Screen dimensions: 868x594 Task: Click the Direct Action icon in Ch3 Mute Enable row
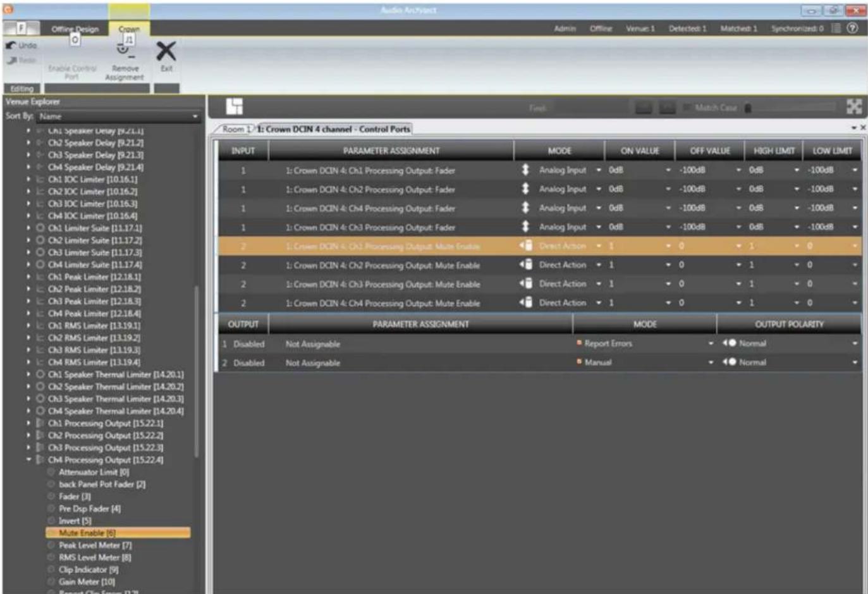click(525, 283)
